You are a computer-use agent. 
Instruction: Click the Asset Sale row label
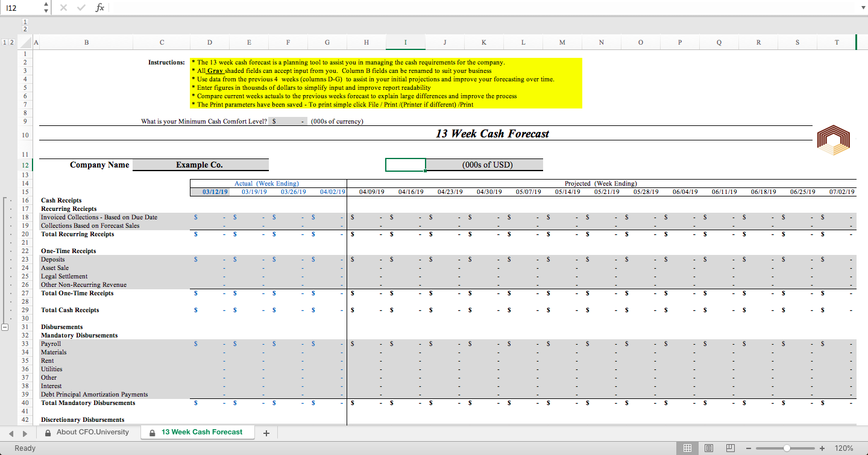55,268
